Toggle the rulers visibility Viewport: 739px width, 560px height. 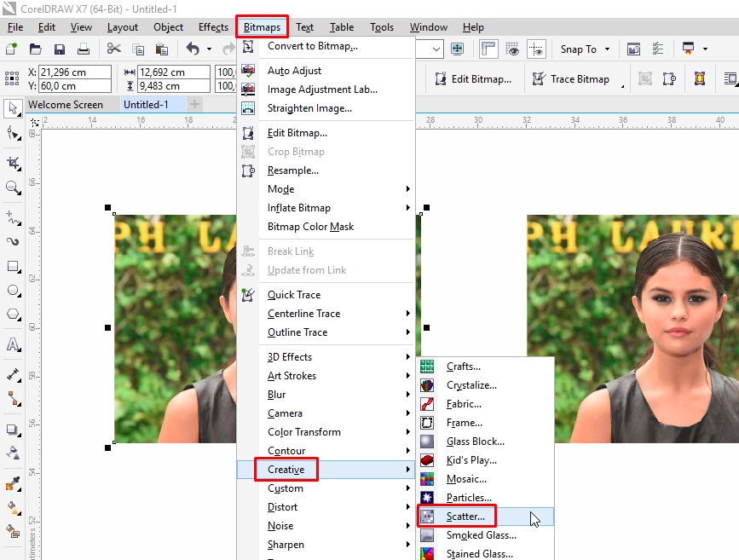488,49
